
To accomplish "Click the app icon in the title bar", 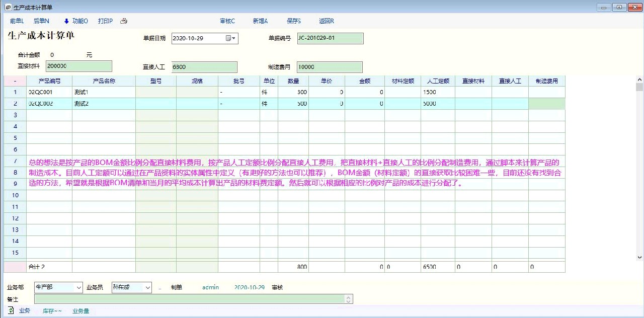I will click(8, 8).
